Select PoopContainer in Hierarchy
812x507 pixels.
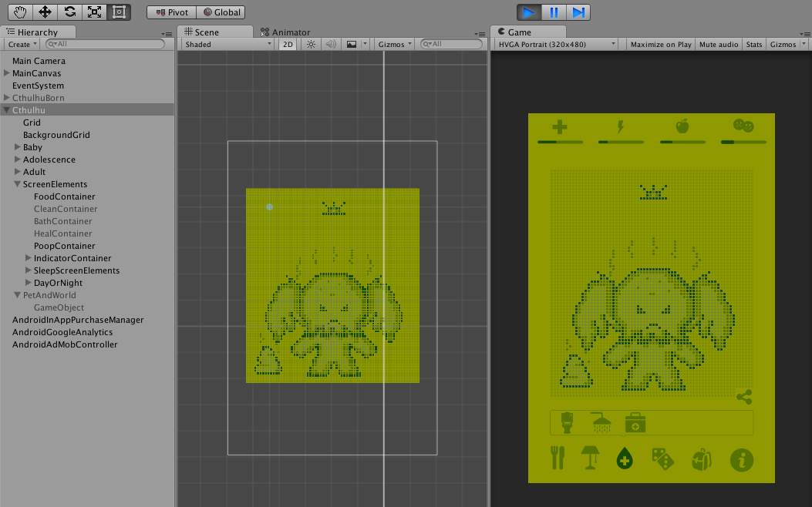click(64, 246)
